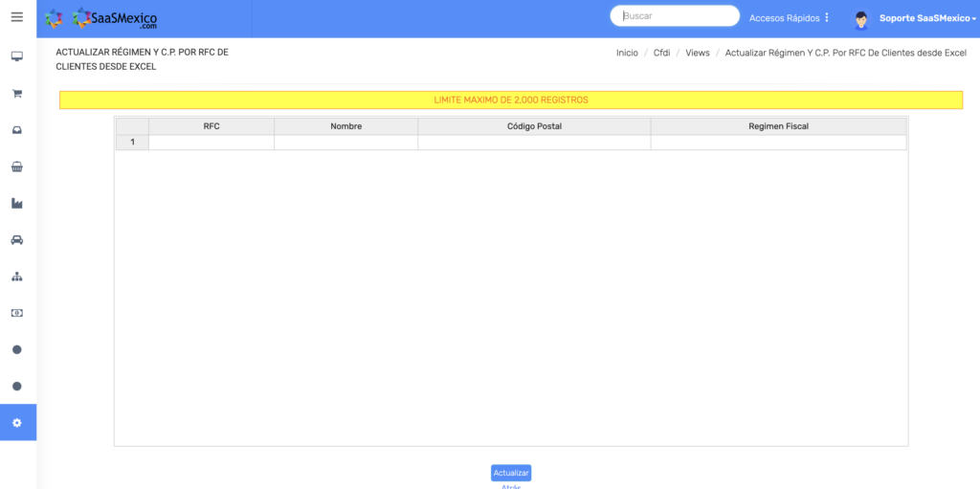Open the car vehicle sidebar module
This screenshot has width=980, height=489.
pos(17,240)
